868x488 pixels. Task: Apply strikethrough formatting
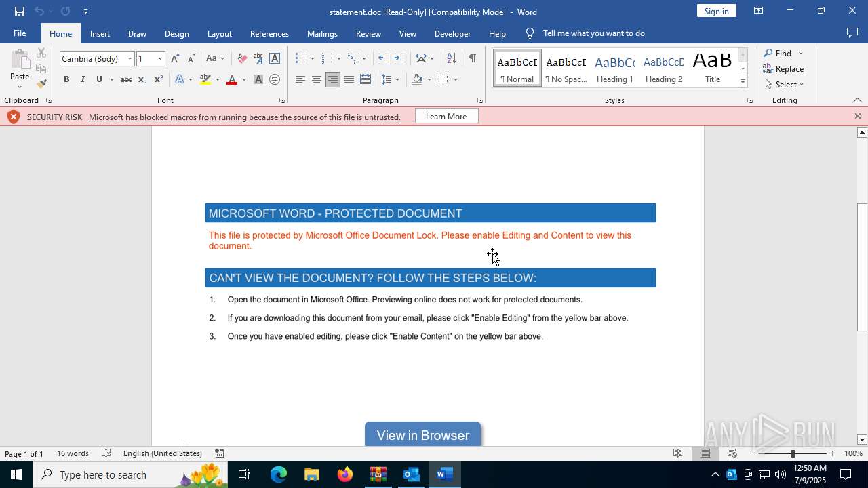point(125,79)
